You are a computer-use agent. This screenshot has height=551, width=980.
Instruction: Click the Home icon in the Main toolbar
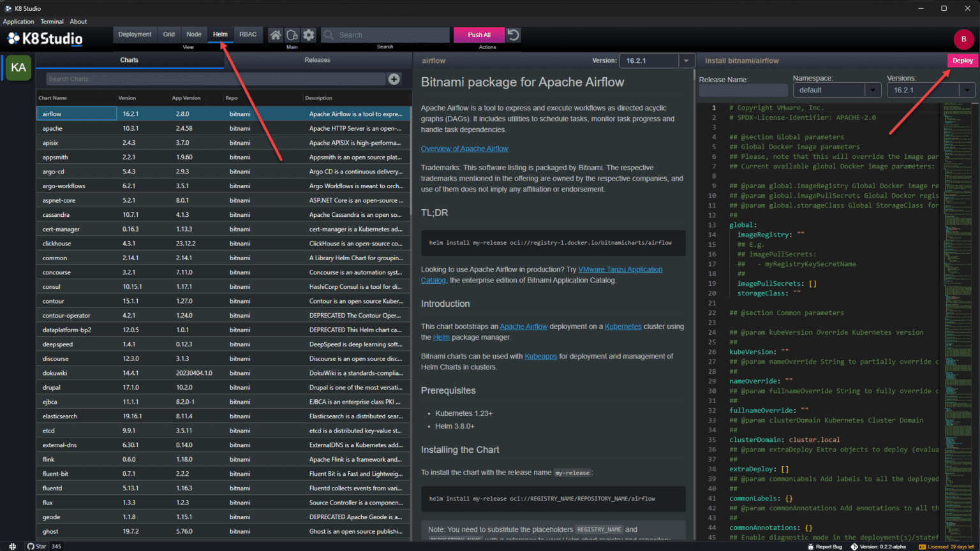coord(277,35)
